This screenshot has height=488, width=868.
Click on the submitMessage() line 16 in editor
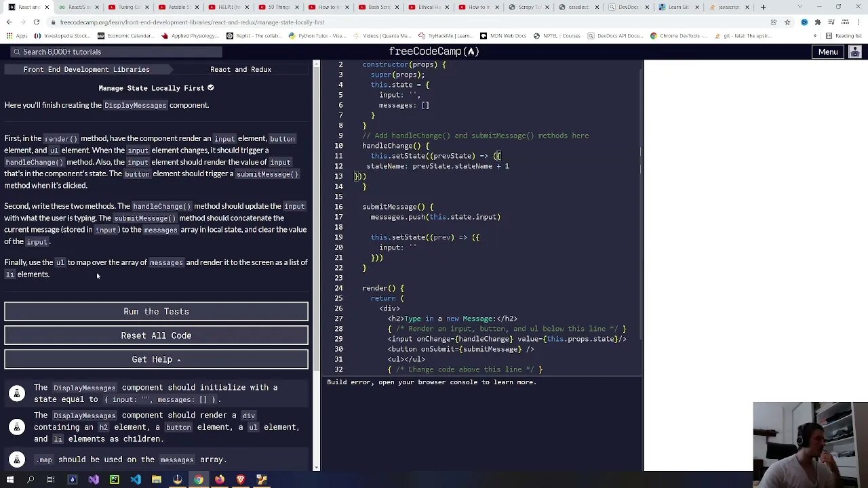click(x=397, y=207)
